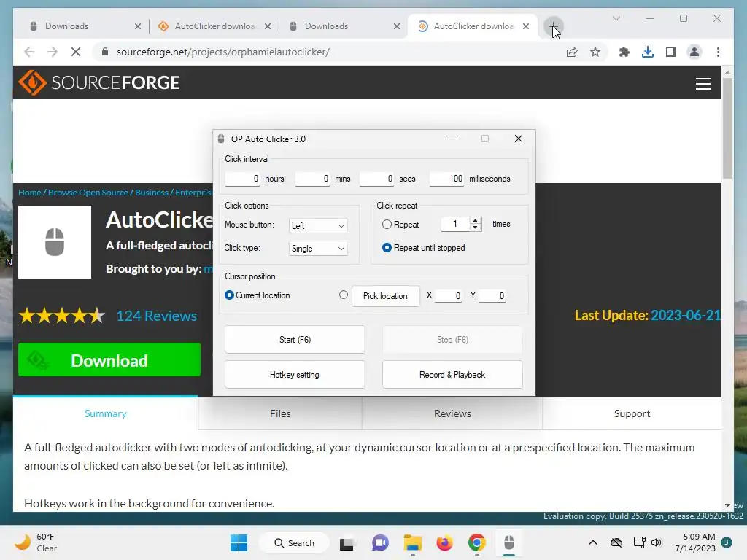
Task: Open Windows Start menu
Action: (x=239, y=542)
